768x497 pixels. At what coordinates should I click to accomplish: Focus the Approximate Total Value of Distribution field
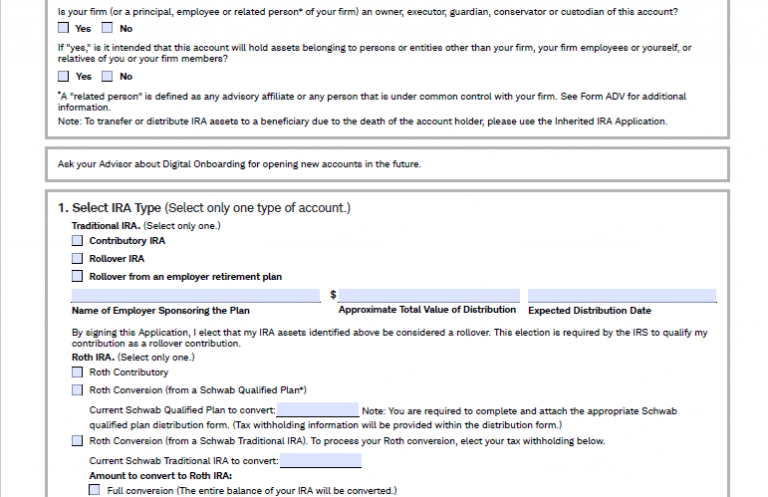429,295
